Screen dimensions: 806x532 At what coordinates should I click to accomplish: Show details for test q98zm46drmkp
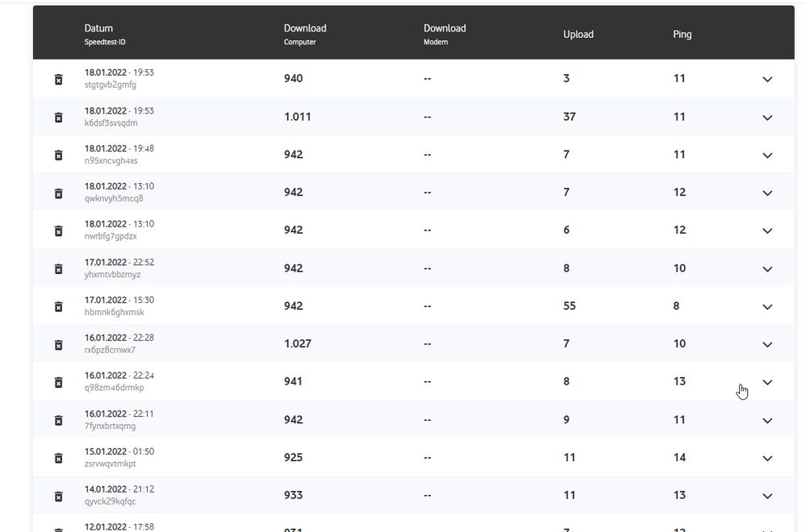pyautogui.click(x=767, y=382)
